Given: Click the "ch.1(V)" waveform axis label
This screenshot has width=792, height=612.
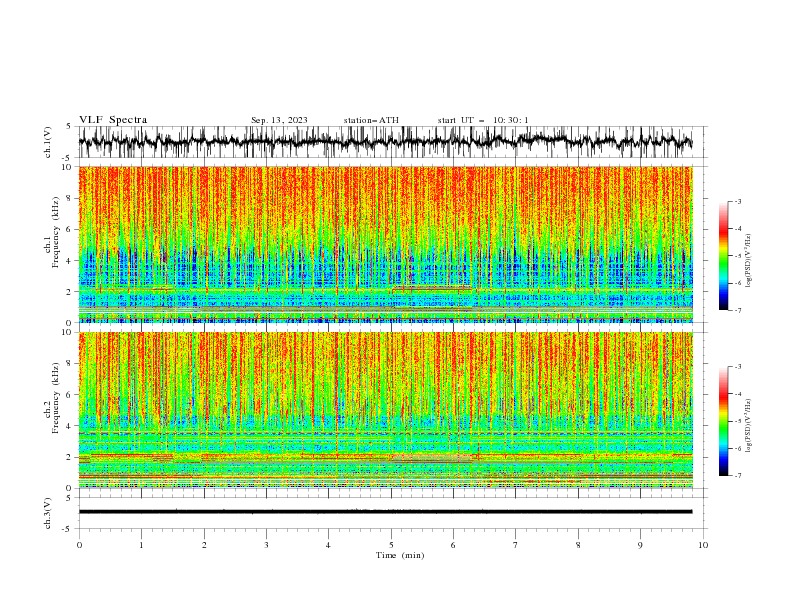Looking at the screenshot, I should [48, 142].
